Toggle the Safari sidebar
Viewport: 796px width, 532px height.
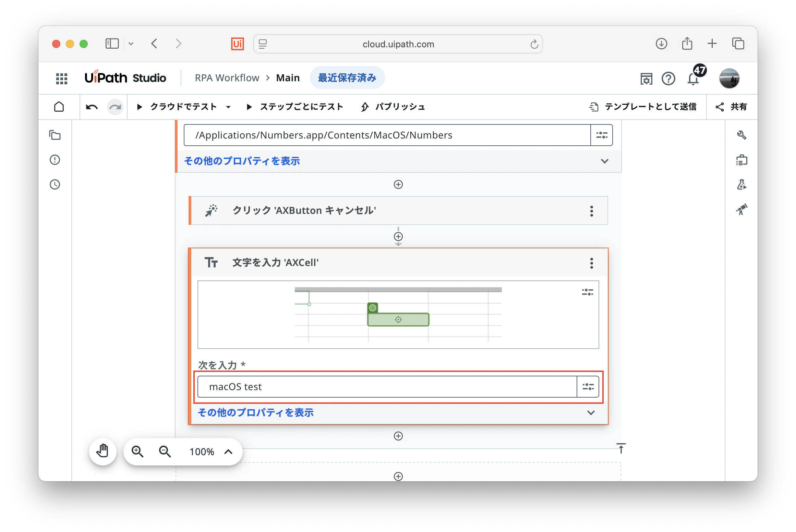[112, 44]
